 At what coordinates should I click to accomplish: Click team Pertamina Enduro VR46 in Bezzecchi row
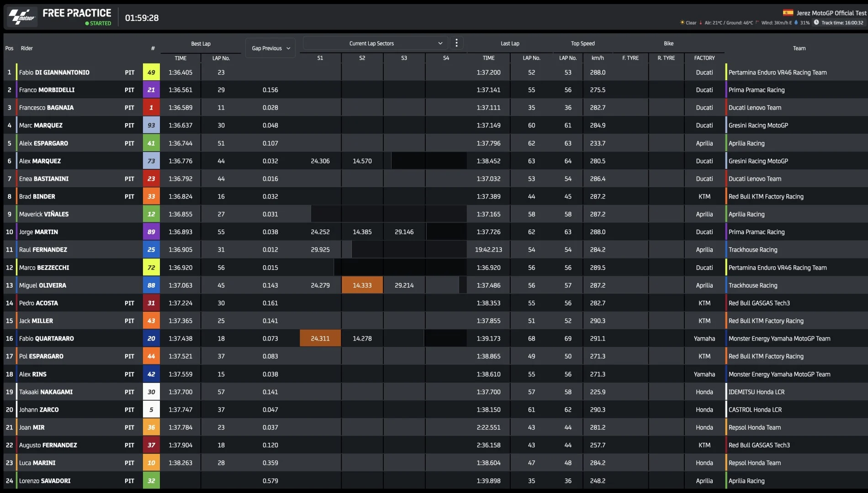[778, 267]
